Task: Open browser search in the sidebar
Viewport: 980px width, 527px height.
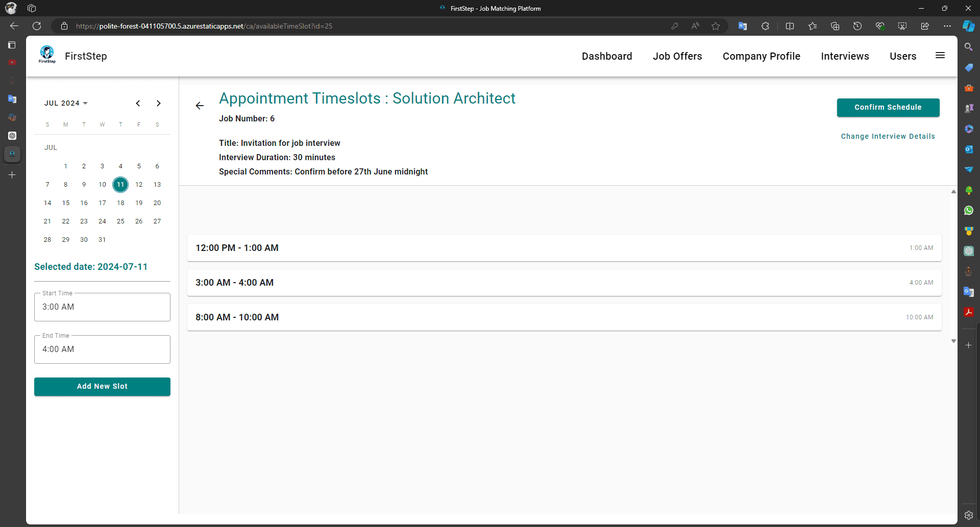Action: (x=969, y=46)
